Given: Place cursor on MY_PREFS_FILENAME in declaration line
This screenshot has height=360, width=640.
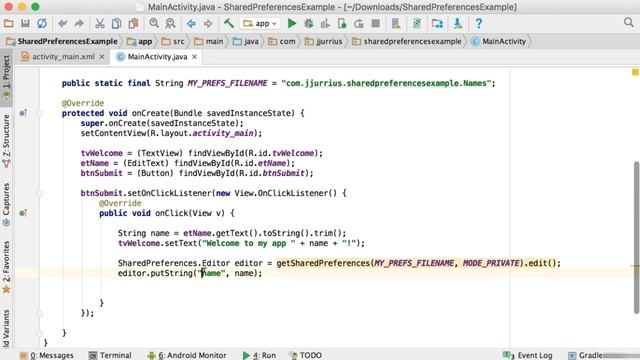Looking at the screenshot, I should click(x=227, y=83).
